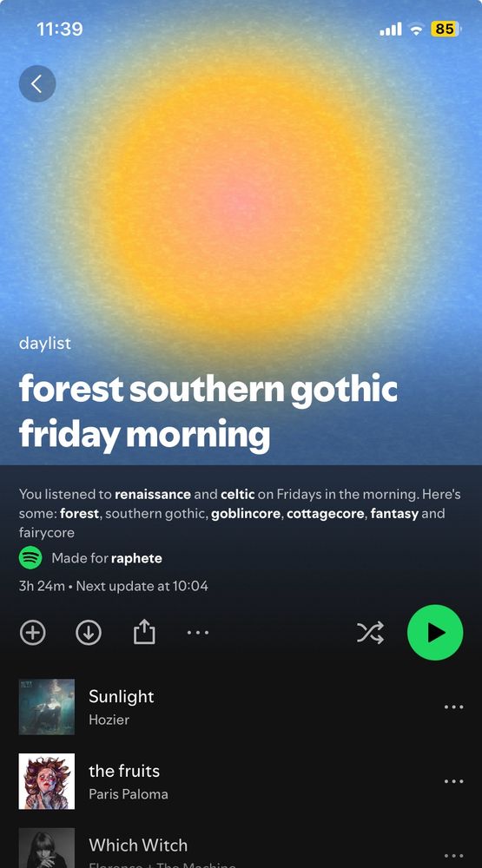Open more options for Which Witch track
Image resolution: width=482 pixels, height=868 pixels.
453,855
